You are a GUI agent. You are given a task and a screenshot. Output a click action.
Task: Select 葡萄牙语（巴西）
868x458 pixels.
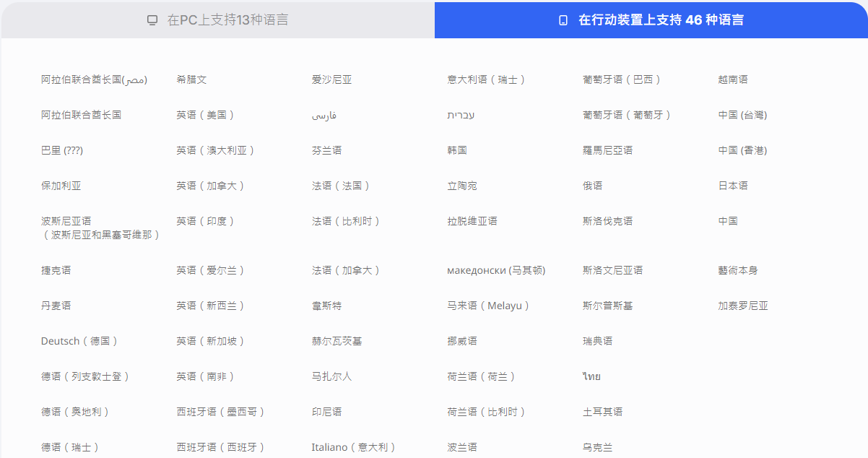tap(623, 79)
